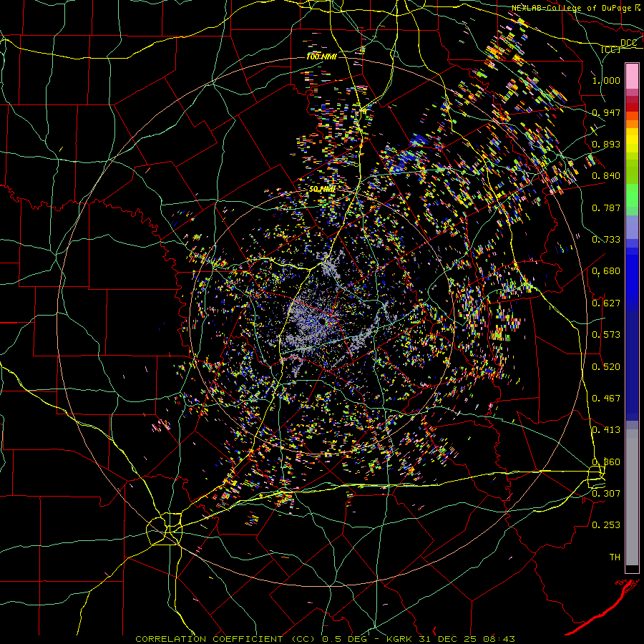Pick the gray band on the color scale
Viewport: 644px width, 644px height.
click(x=632, y=497)
